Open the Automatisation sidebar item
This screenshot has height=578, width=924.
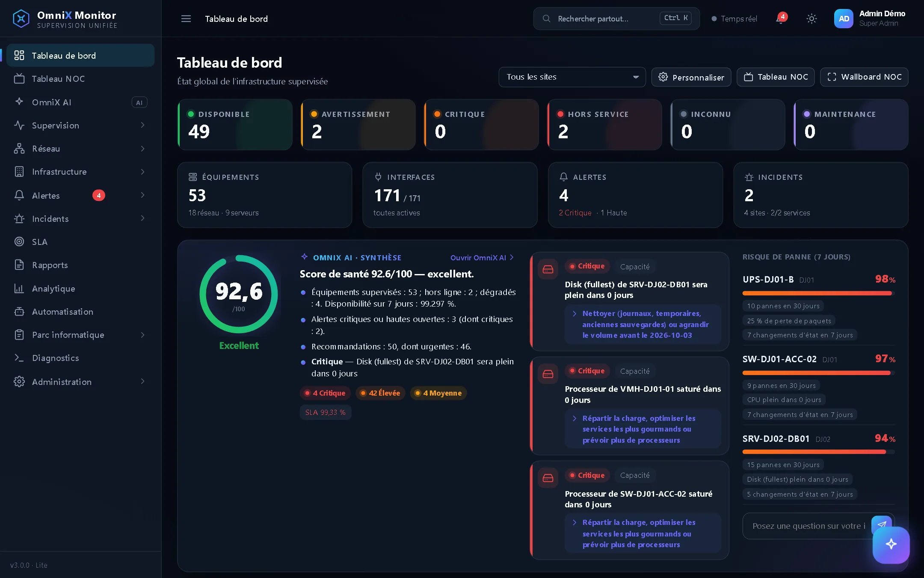(x=80, y=312)
